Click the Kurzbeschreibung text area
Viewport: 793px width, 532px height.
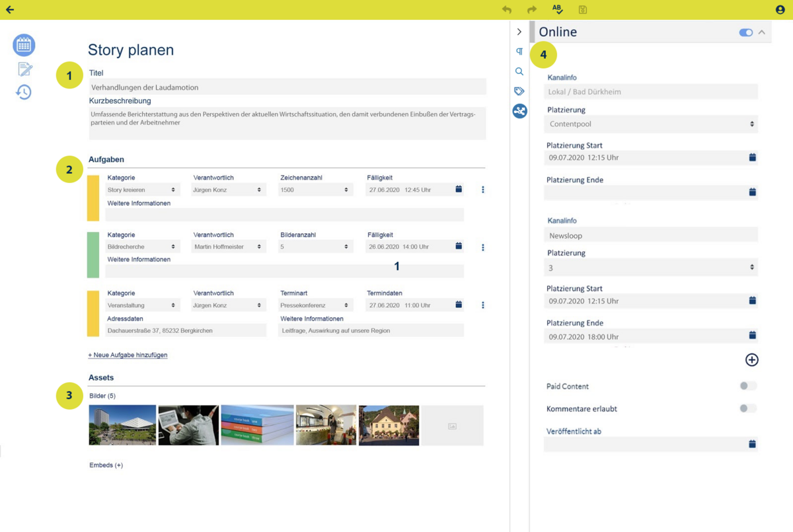pos(287,123)
